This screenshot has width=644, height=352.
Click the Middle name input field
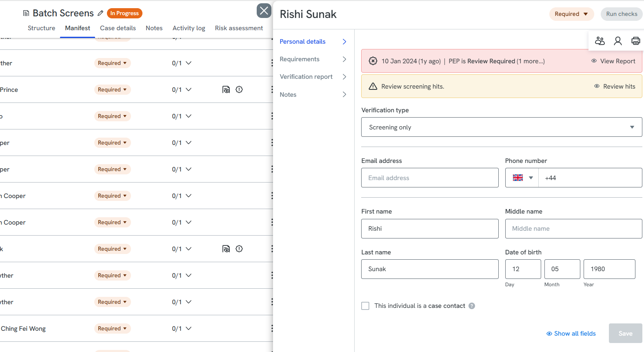click(573, 229)
